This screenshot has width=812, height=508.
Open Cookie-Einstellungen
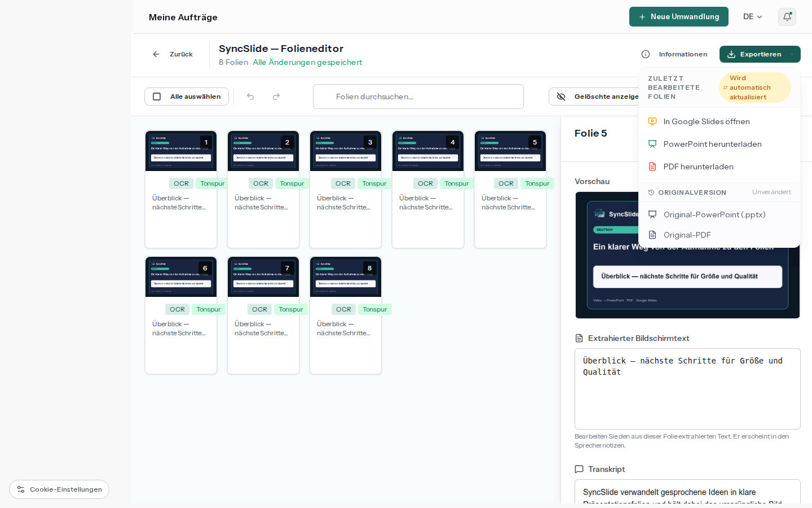(x=59, y=489)
